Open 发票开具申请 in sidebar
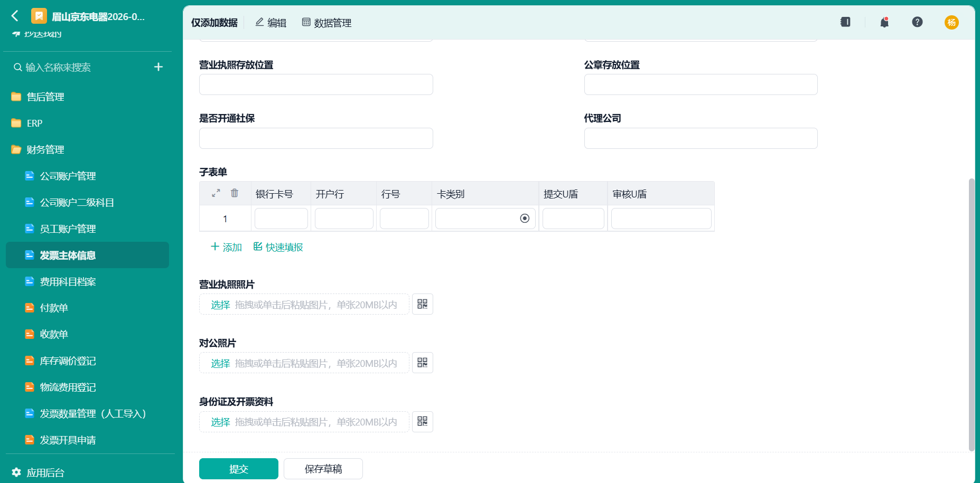 tap(87, 440)
